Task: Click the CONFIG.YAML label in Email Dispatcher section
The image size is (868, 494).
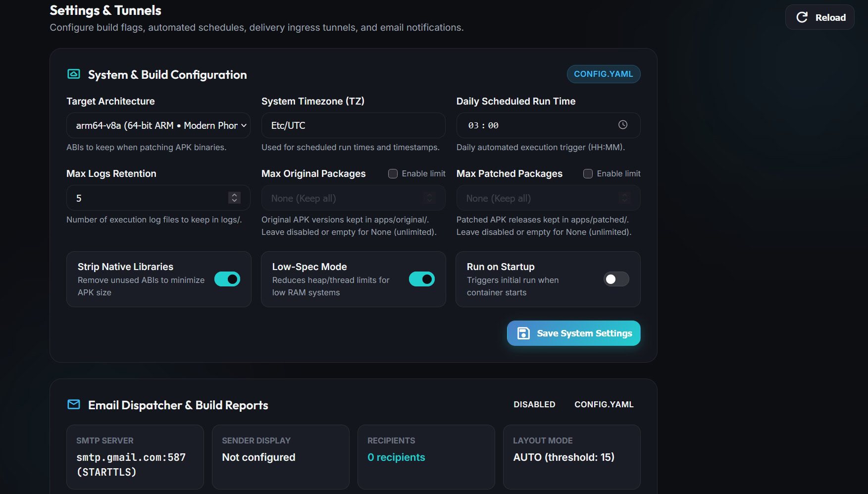Action: [x=604, y=404]
